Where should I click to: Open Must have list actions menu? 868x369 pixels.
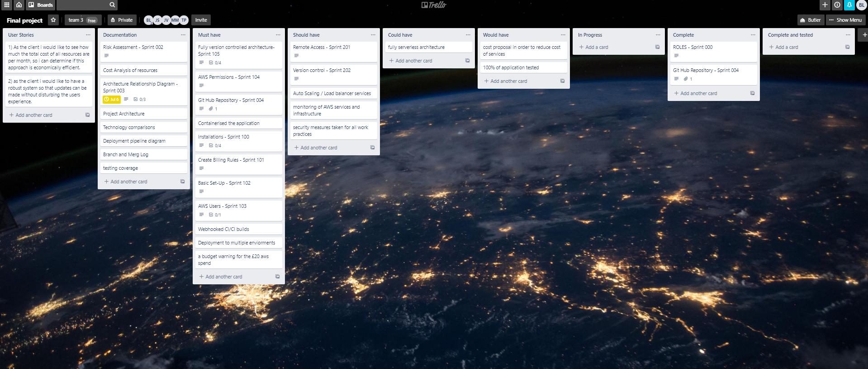[x=278, y=35]
